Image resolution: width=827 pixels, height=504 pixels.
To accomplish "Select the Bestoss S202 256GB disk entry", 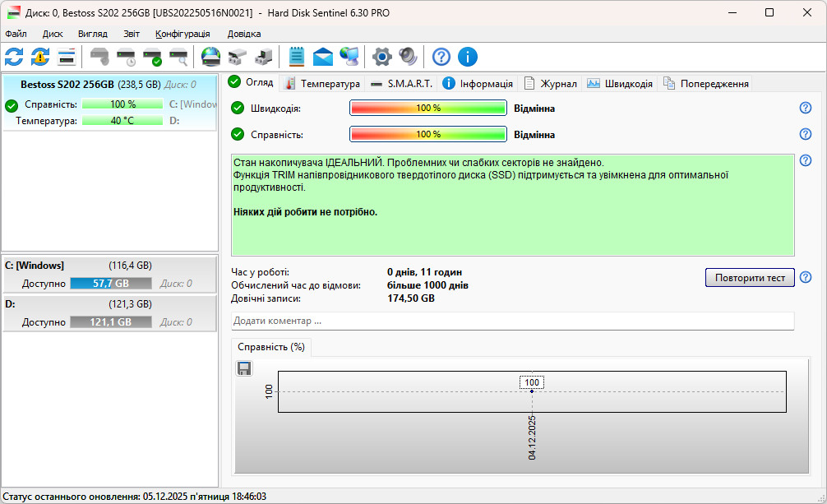I will tap(109, 103).
